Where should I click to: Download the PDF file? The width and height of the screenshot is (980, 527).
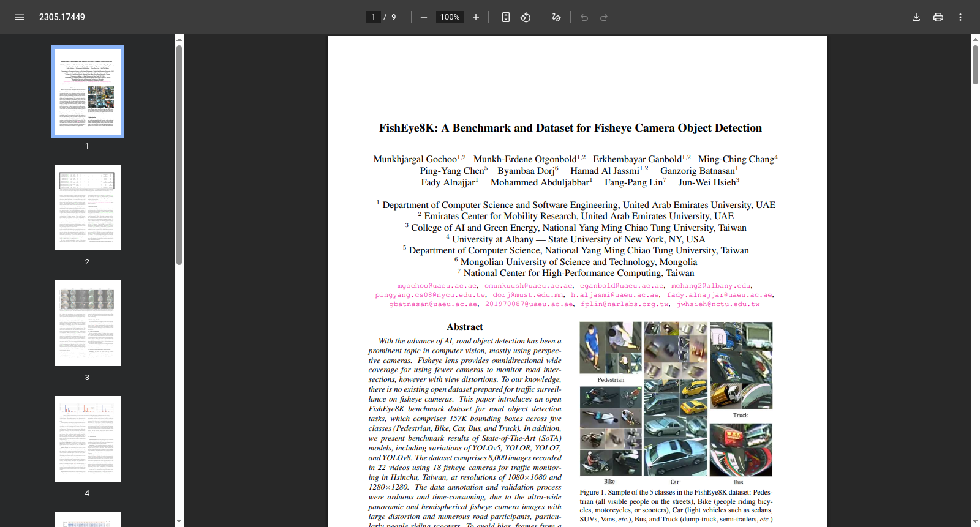[916, 17]
